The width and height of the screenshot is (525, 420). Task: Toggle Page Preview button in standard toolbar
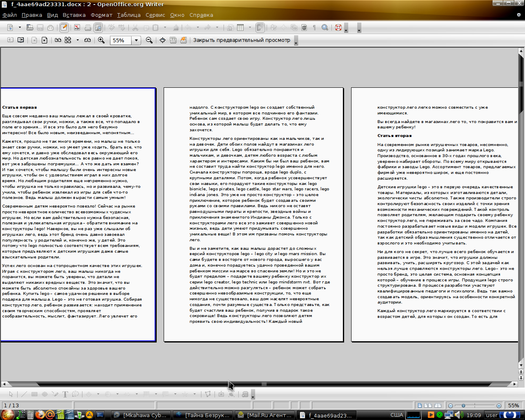point(98,27)
